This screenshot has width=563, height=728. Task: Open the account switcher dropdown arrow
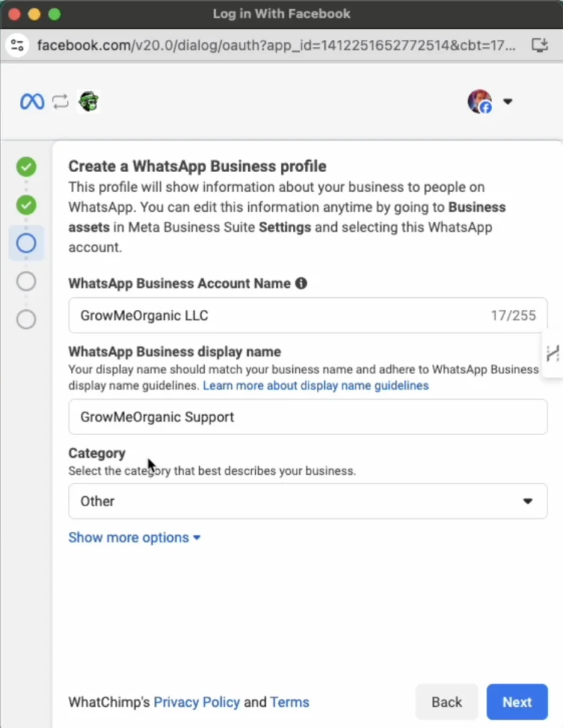(x=508, y=101)
